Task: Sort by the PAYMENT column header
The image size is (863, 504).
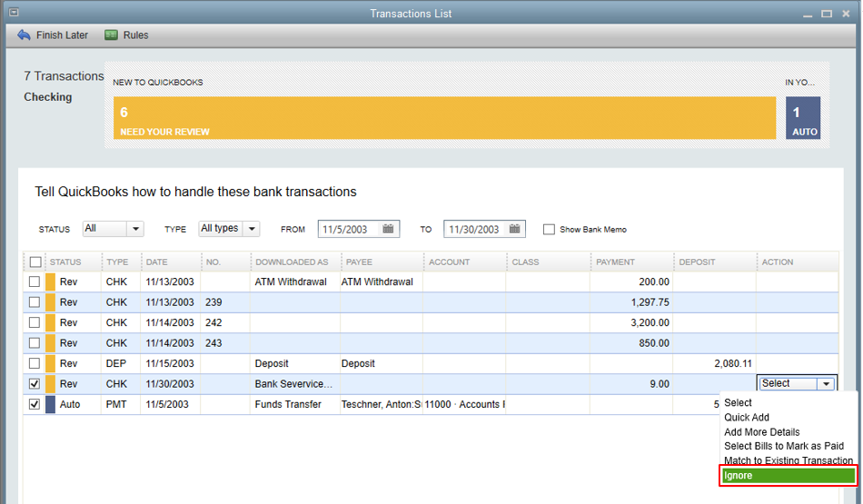Action: tap(615, 262)
